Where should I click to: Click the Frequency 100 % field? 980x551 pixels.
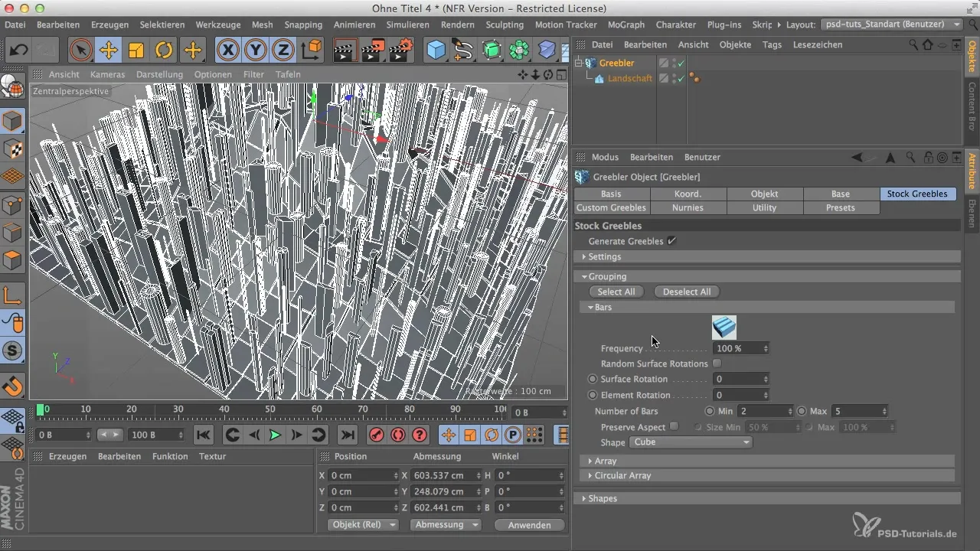click(x=741, y=348)
